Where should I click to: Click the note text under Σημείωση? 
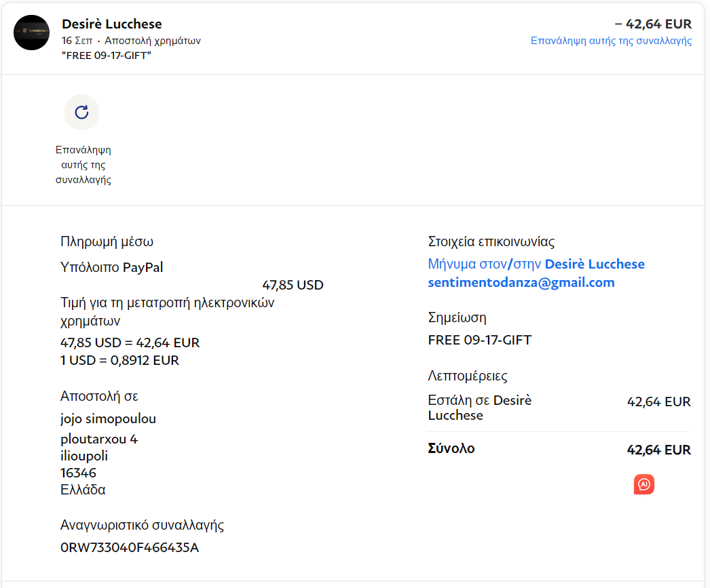[x=479, y=340]
